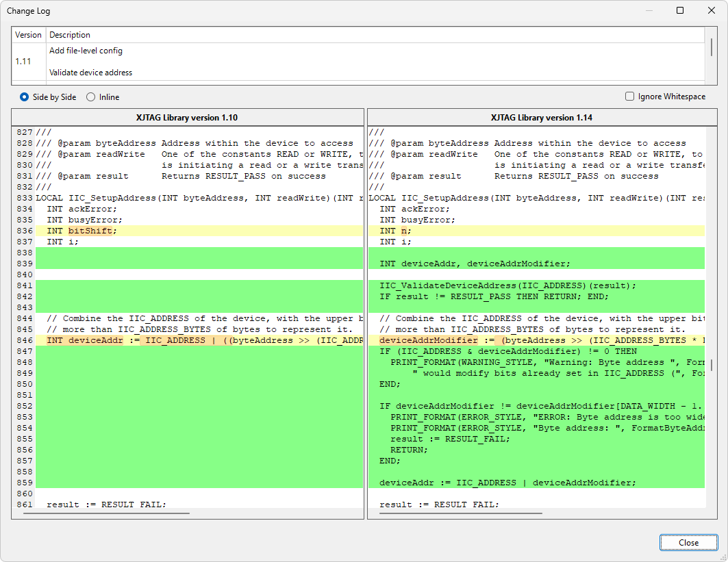Click the XJTAG Library version 1.14 header
This screenshot has width=728, height=562.
pos(542,117)
